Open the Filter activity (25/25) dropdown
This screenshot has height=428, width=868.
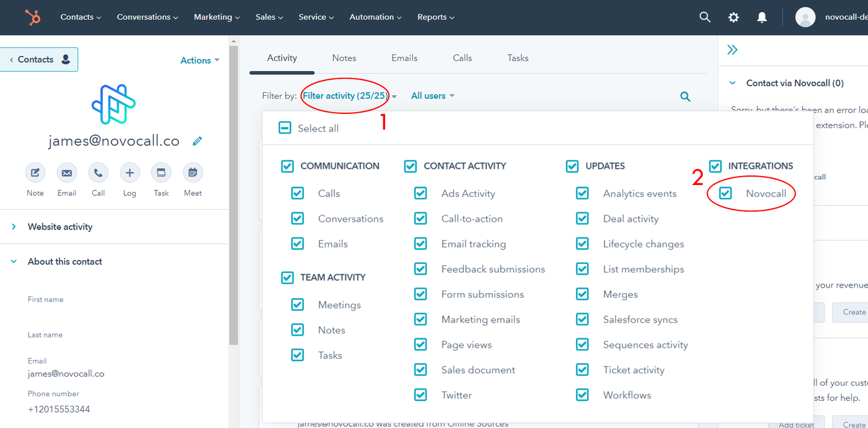(350, 96)
